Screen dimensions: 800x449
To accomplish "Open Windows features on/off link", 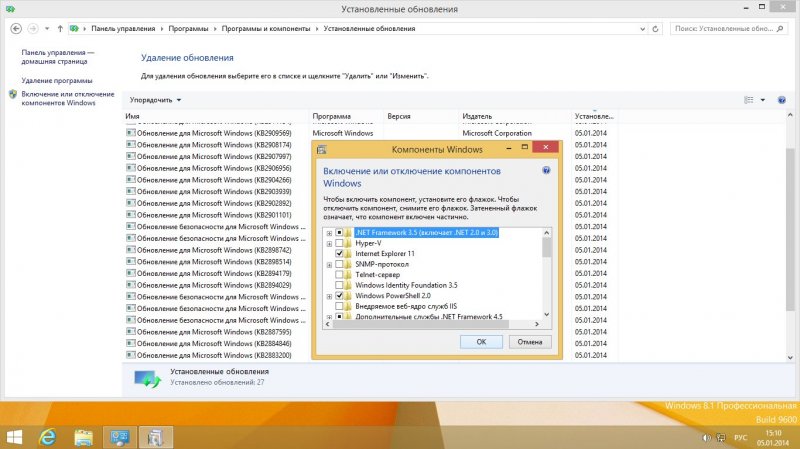I will [x=68, y=98].
